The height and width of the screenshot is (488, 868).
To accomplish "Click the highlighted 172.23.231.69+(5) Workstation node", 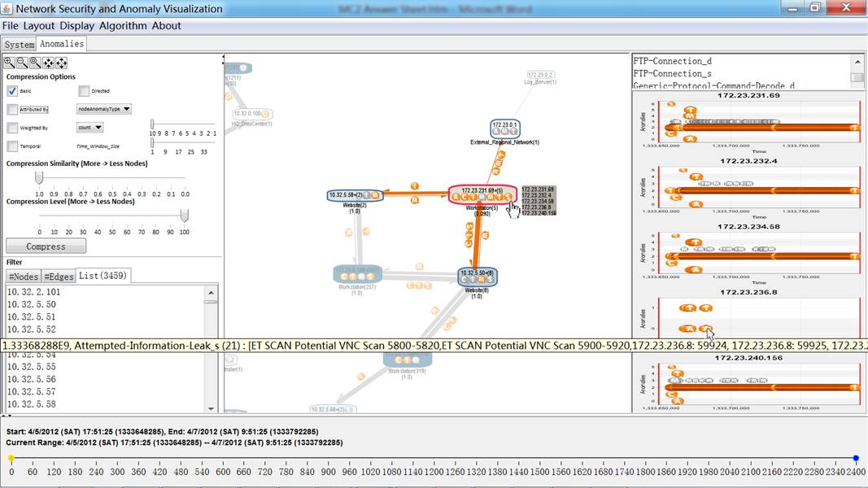I will (482, 194).
